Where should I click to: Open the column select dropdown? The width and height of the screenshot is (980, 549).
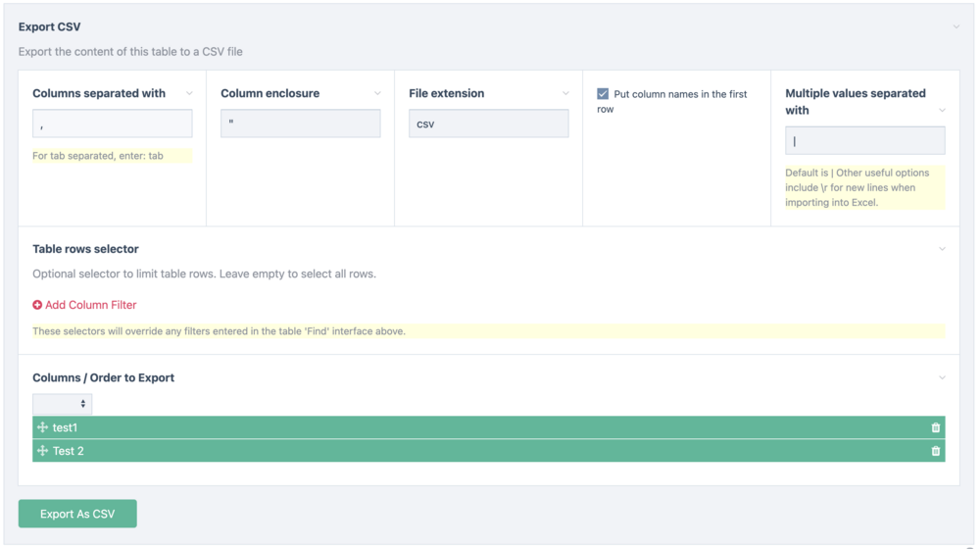point(62,404)
